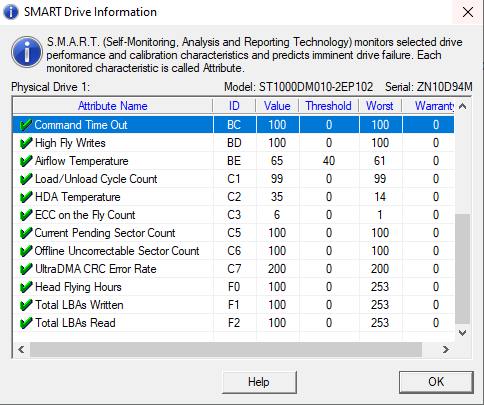Click the blue info icon beside S.M.A.R.T. description
The height and width of the screenshot is (405, 484).
(27, 52)
